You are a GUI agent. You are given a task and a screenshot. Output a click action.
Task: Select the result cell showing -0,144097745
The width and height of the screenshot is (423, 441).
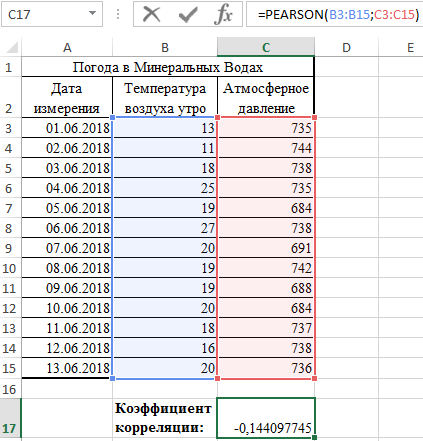point(266,418)
